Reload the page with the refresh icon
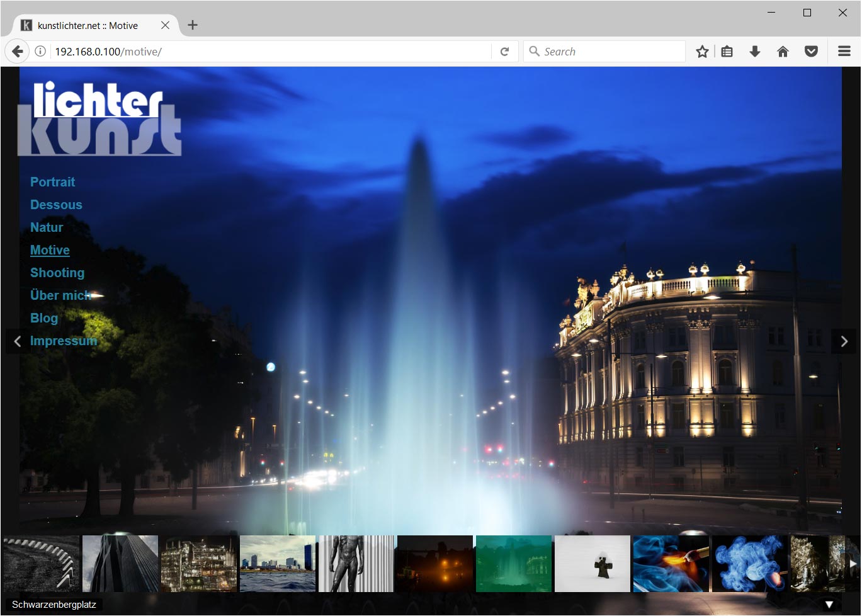The width and height of the screenshot is (862, 616). pyautogui.click(x=504, y=52)
